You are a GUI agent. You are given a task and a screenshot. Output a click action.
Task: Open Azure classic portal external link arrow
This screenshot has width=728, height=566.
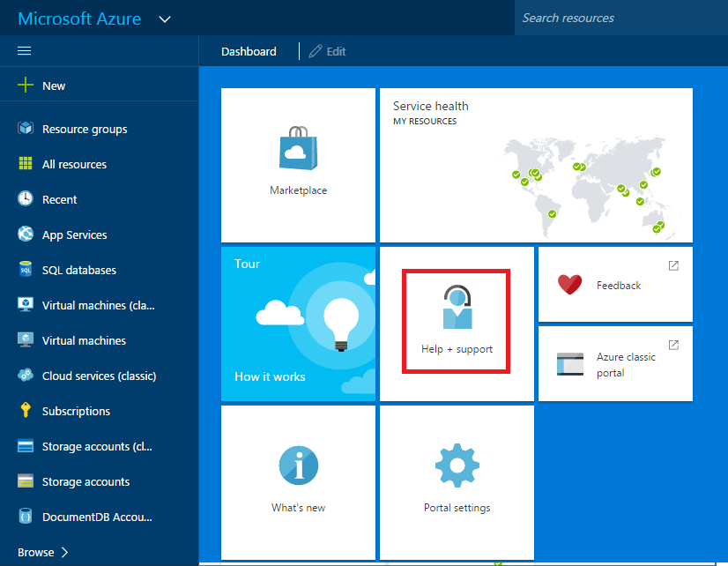pos(673,345)
